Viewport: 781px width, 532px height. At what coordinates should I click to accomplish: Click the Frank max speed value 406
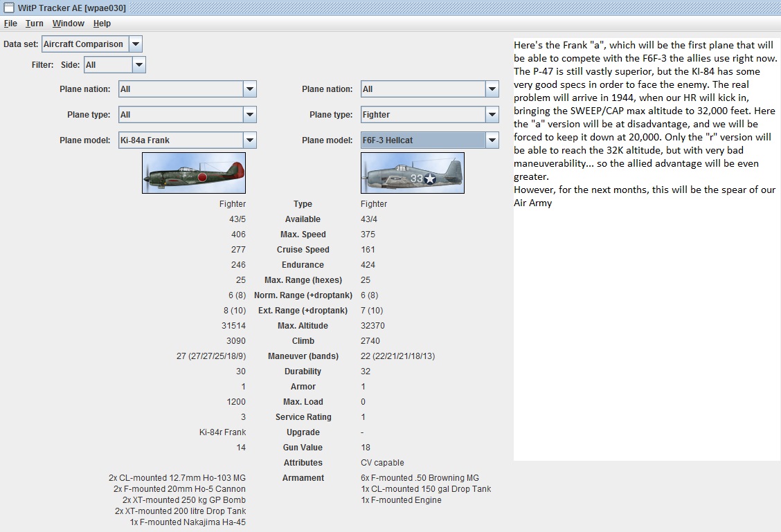tap(238, 235)
